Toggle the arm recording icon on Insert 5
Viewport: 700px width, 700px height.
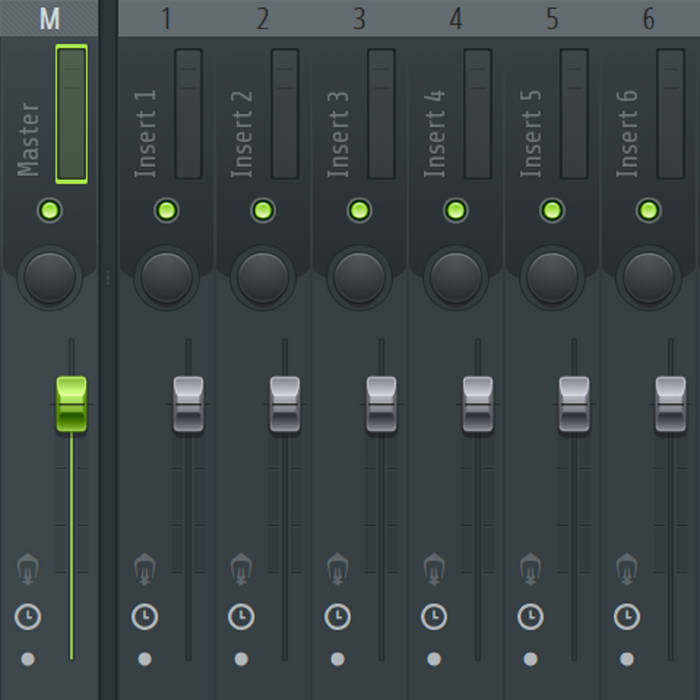coord(530,569)
